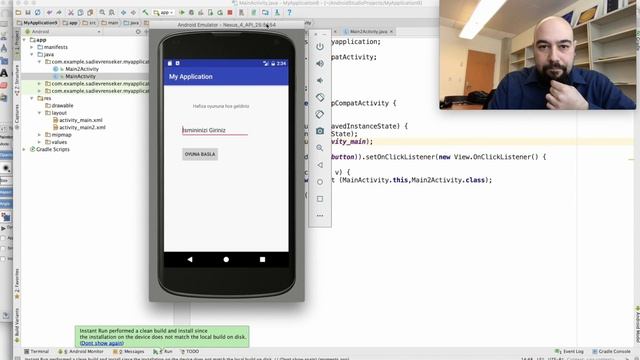Expand the manifests folder
Viewport: 640px width, 360px height.
(32, 47)
